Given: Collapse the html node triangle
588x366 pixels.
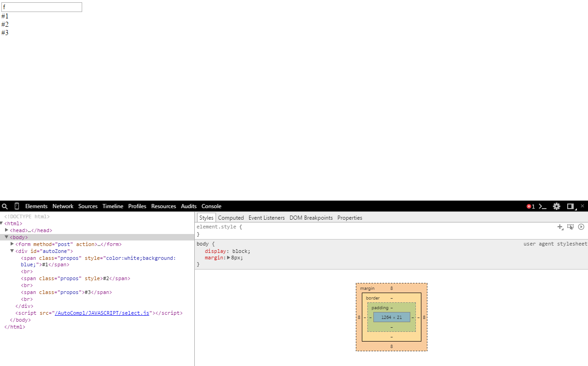Looking at the screenshot, I should pos(2,223).
